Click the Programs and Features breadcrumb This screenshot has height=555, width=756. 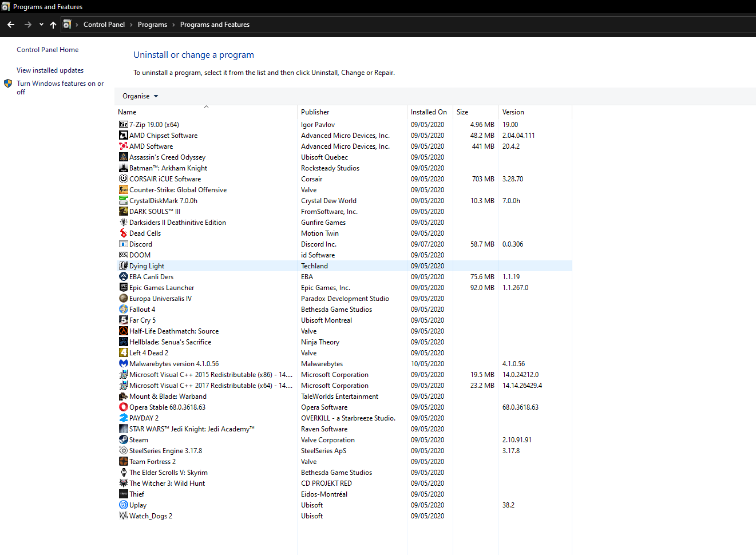pos(215,25)
